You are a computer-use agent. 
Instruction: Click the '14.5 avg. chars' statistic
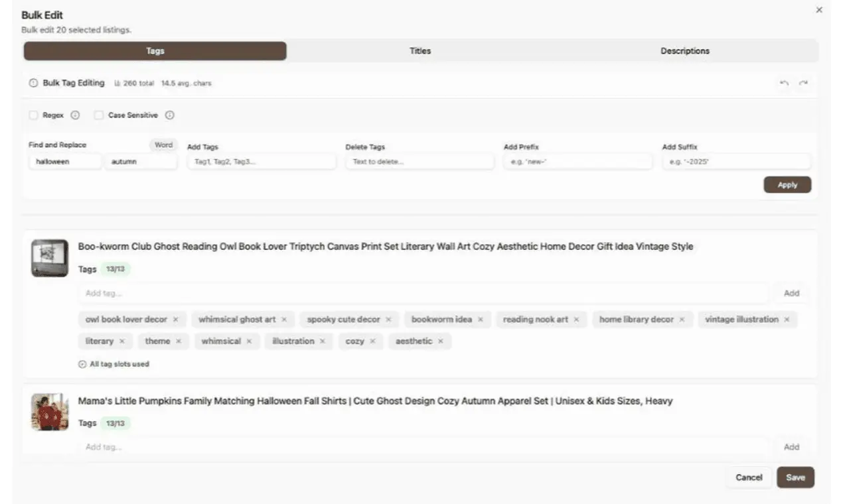click(187, 84)
